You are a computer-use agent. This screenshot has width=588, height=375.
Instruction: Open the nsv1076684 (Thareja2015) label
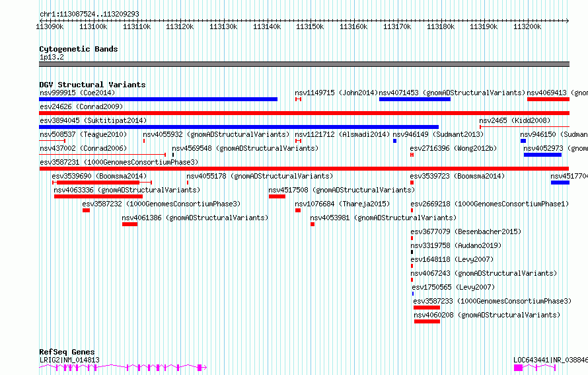342,204
